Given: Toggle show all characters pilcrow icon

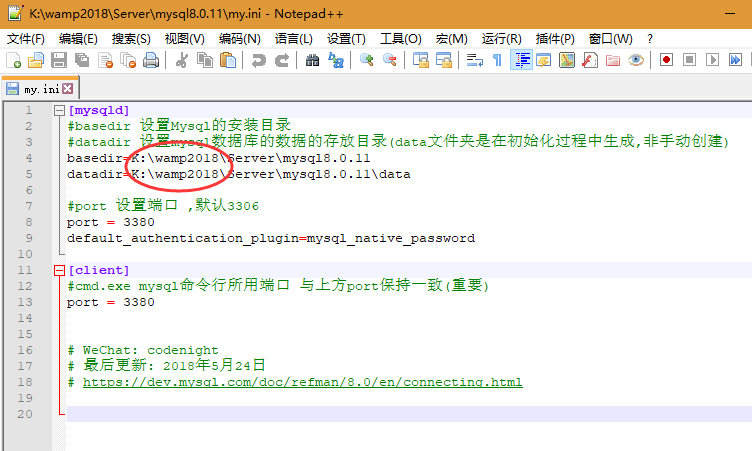Looking at the screenshot, I should 497,60.
